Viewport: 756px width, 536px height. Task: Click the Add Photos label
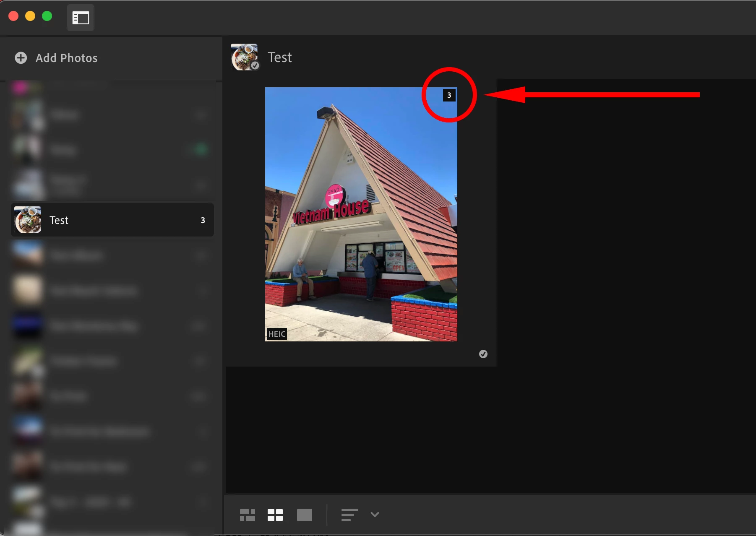[x=66, y=58]
